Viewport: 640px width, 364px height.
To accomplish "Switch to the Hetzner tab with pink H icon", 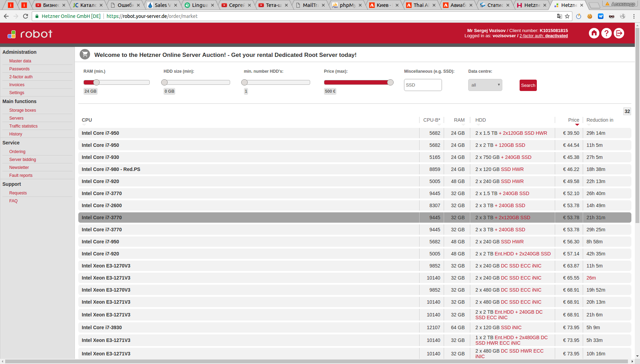I will [x=531, y=5].
